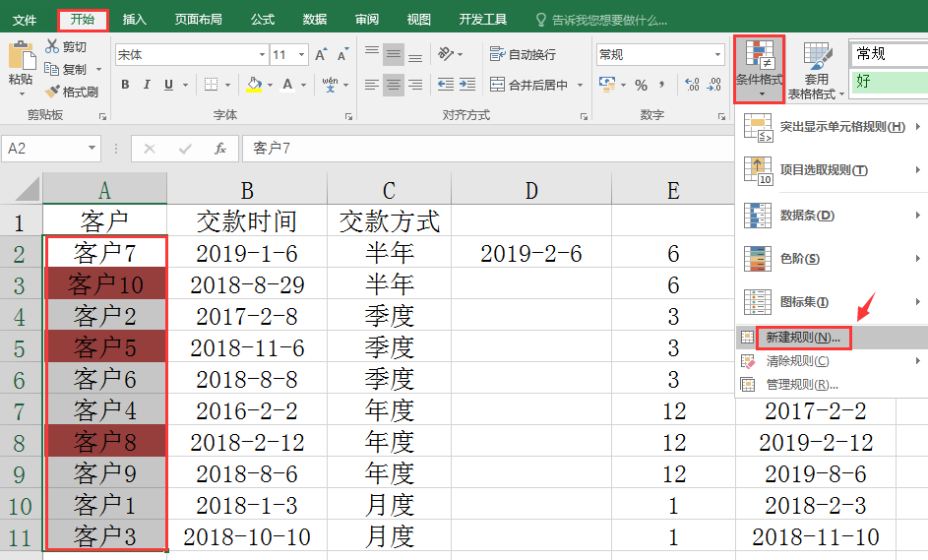Viewport: 928px width, 560px height.
Task: Open 突出显示单元格规则 submenu
Action: click(832, 127)
